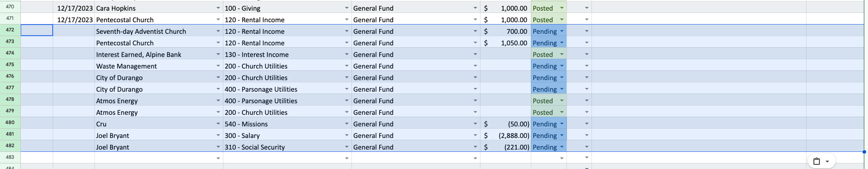This screenshot has width=868, height=169.
Task: Open Posted status dropdown in row 478
Action: (562, 100)
